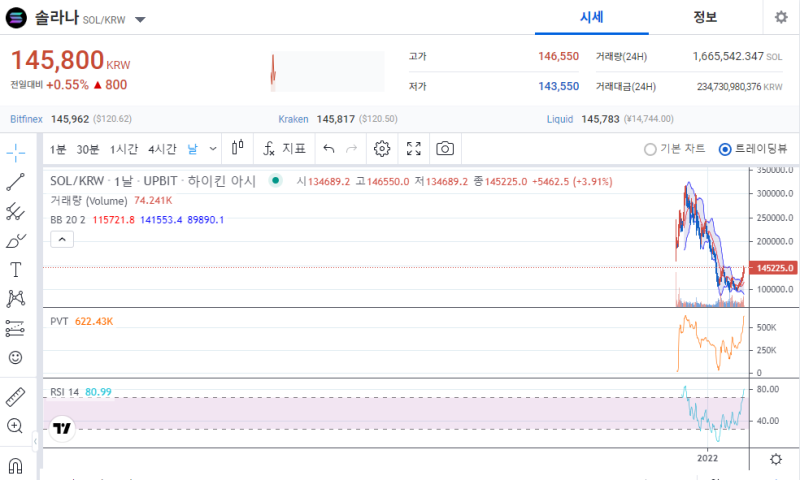Screen dimensions: 800x480
Task: Select the Text annotation tool
Action: pyautogui.click(x=15, y=269)
